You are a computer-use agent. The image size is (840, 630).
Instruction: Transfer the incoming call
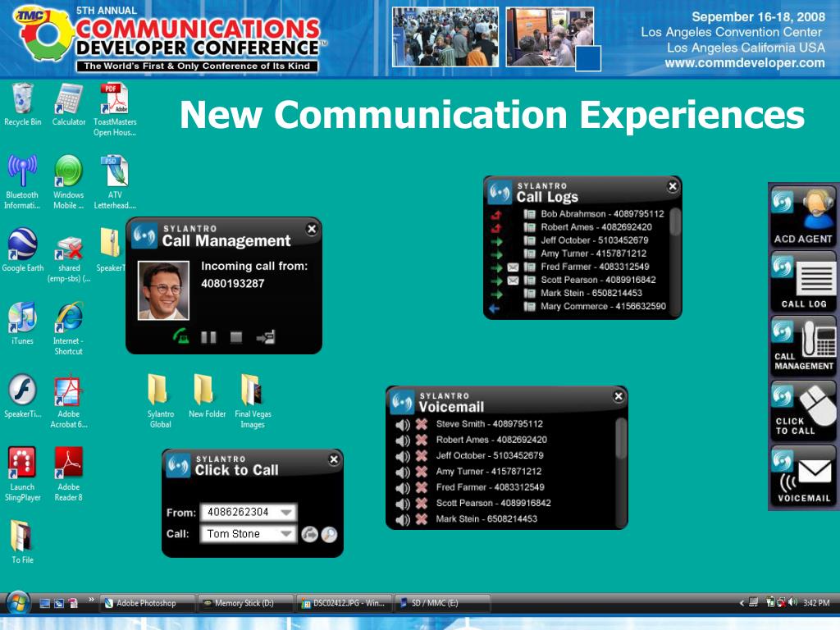point(266,337)
